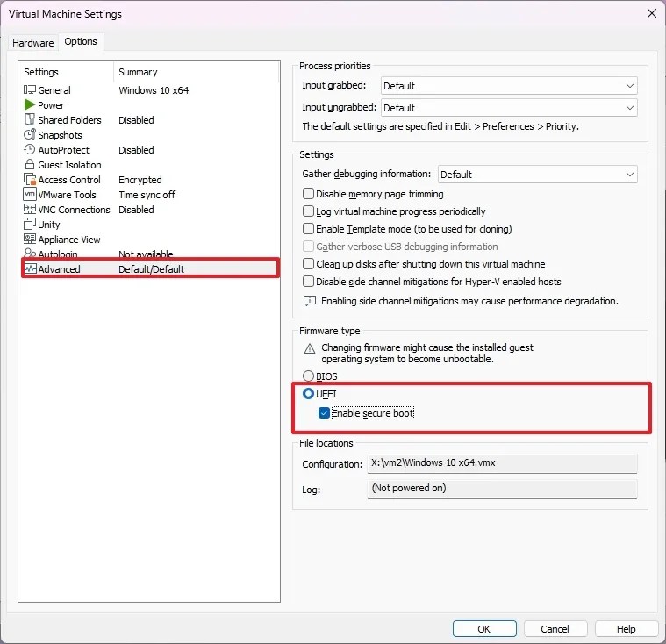
Task: Check Log virtual machine progress periodically
Action: coord(308,211)
